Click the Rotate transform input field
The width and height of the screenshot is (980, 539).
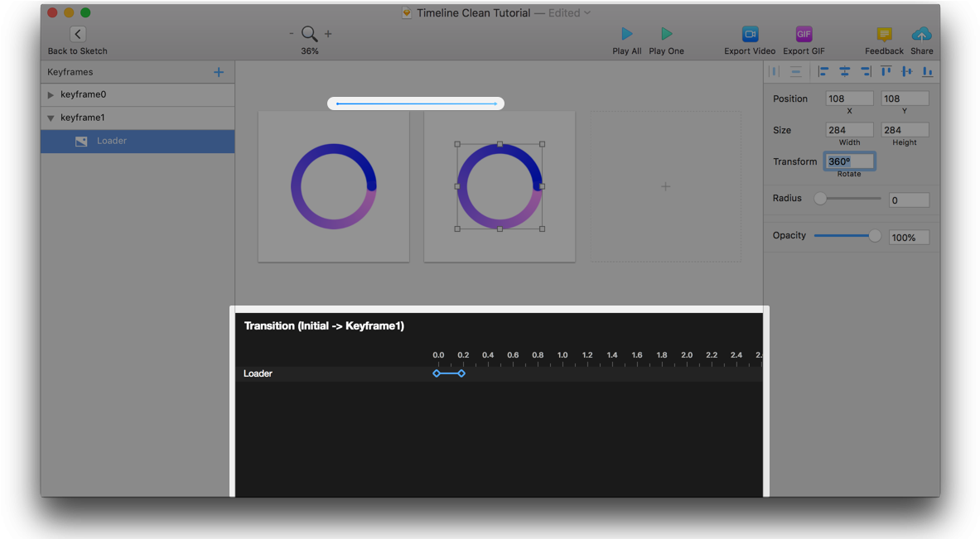[x=849, y=161]
